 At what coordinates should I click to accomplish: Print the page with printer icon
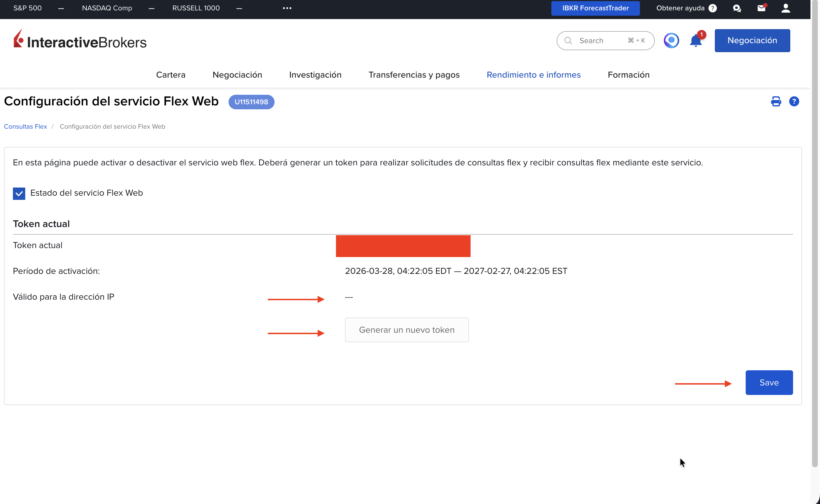tap(776, 101)
